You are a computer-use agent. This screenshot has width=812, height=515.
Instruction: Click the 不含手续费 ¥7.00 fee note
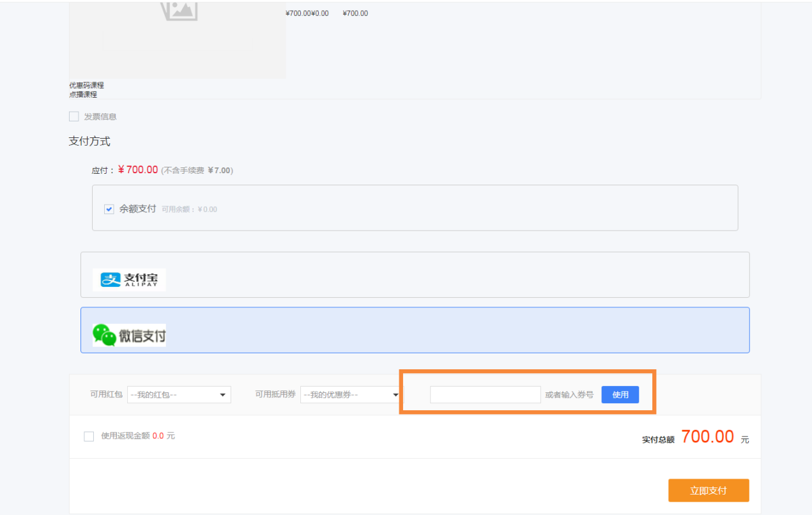tap(197, 171)
